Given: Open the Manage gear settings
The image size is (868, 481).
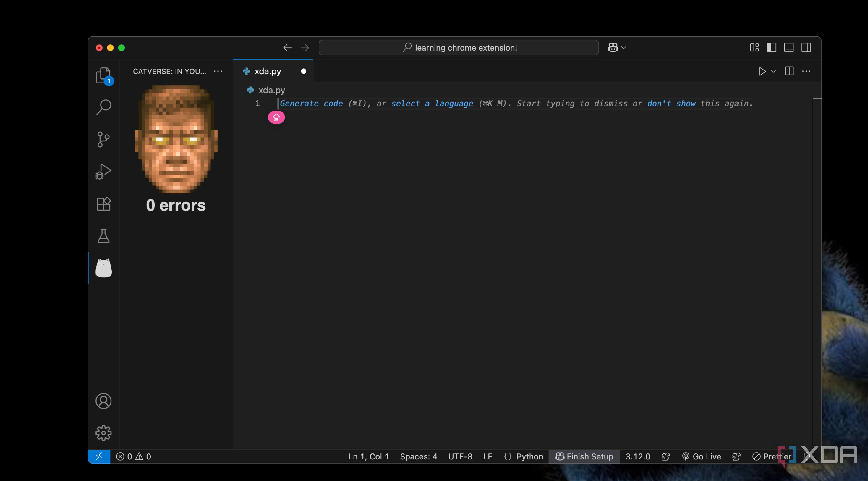Looking at the screenshot, I should [103, 433].
